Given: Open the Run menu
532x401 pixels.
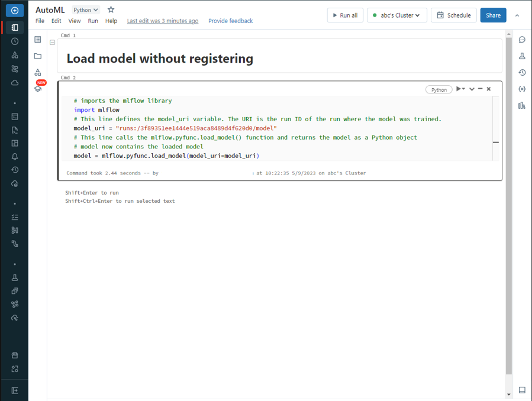Looking at the screenshot, I should tap(93, 21).
